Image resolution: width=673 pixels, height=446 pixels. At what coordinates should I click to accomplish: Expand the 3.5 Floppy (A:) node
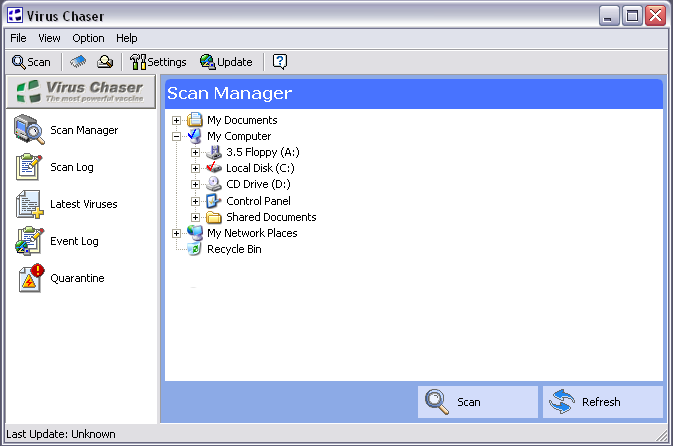pos(195,152)
